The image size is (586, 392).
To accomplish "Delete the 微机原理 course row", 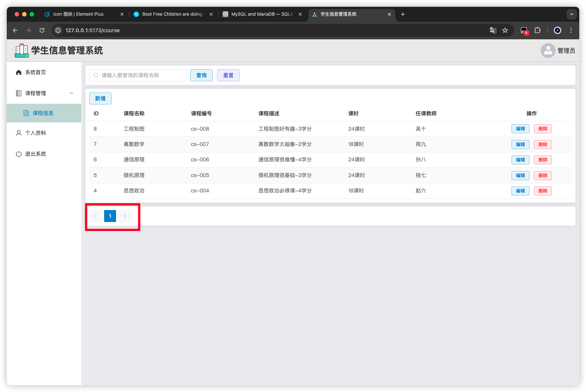I will click(x=543, y=176).
